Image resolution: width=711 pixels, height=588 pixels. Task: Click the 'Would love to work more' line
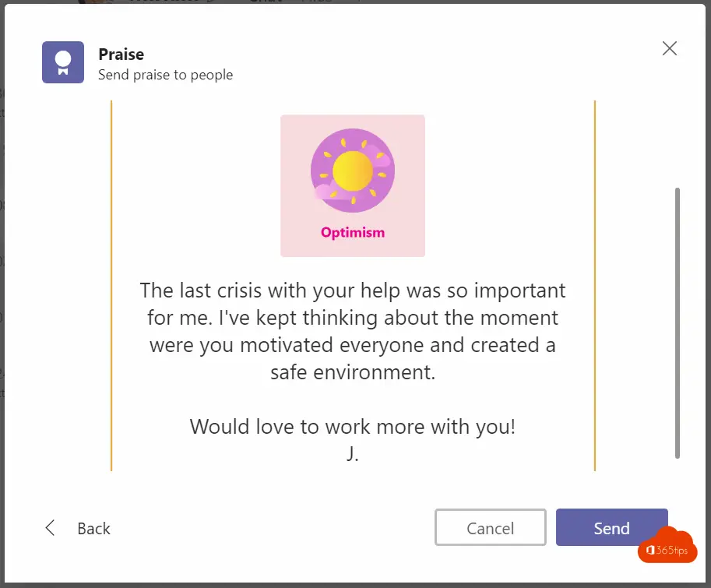353,427
